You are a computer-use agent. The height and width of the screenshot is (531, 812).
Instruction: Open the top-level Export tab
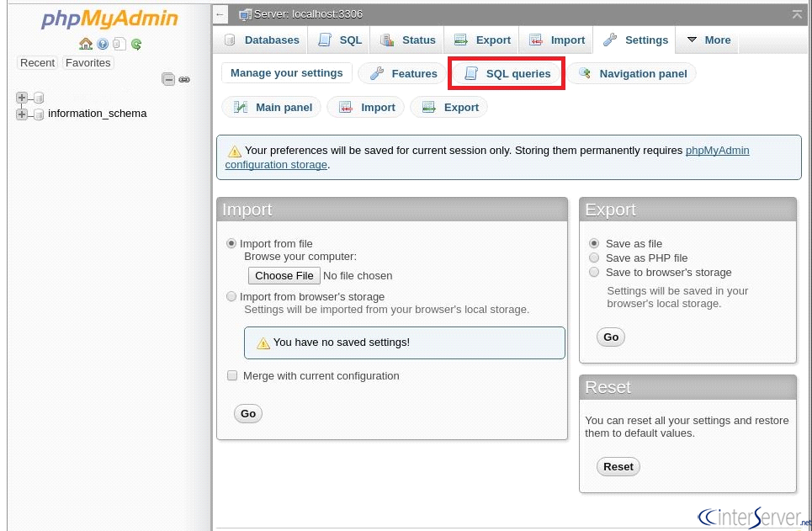pos(482,40)
